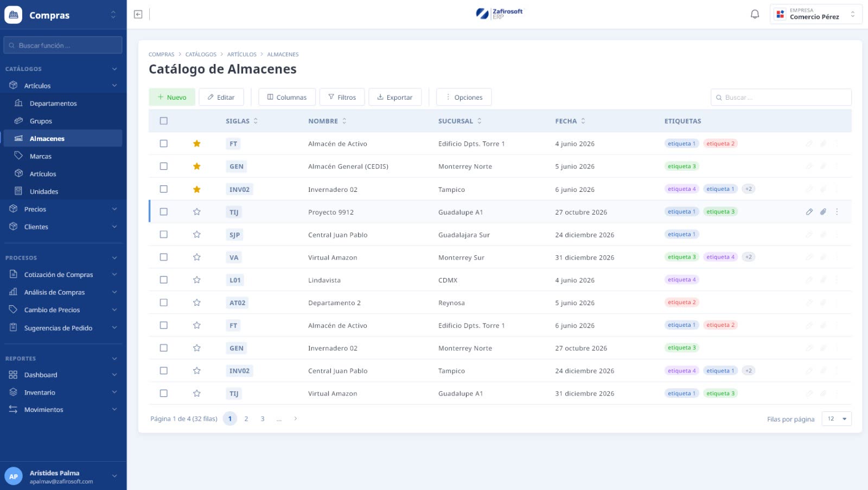
Task: Sort by the NOMBRE column sort icon
Action: [344, 121]
